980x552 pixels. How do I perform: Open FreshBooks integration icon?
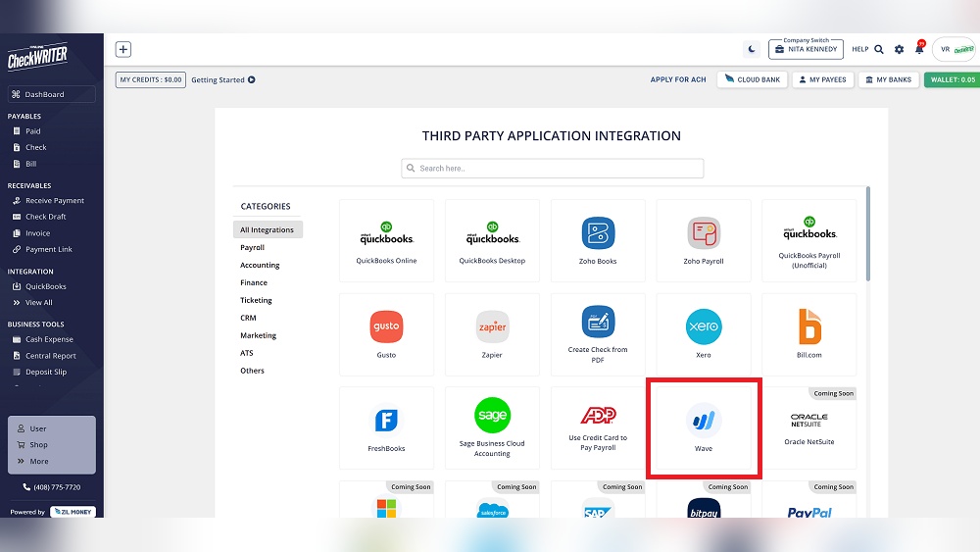386,420
